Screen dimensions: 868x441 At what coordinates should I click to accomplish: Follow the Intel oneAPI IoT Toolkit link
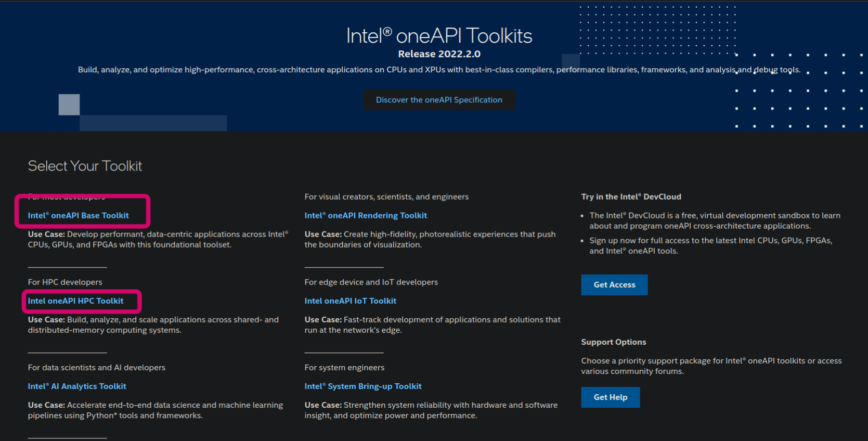[350, 301]
